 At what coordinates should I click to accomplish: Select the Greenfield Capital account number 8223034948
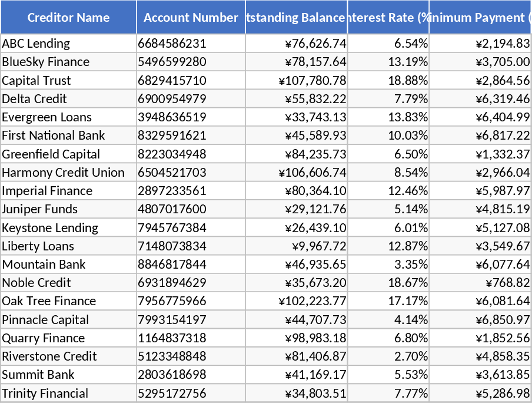pos(172,154)
